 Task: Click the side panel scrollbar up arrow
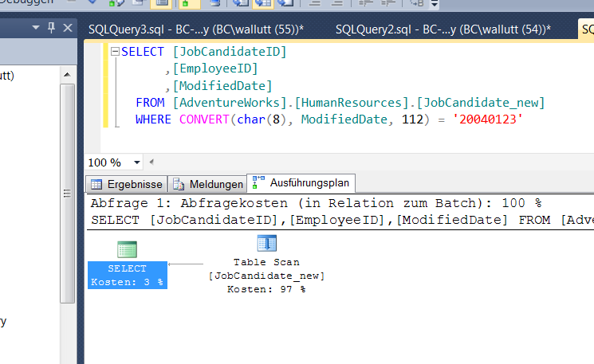67,75
